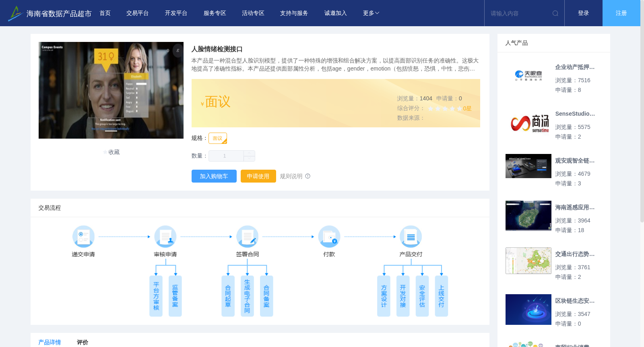Go to 首页 in navigation
Viewport: 644px width, 347px height.
click(105, 13)
